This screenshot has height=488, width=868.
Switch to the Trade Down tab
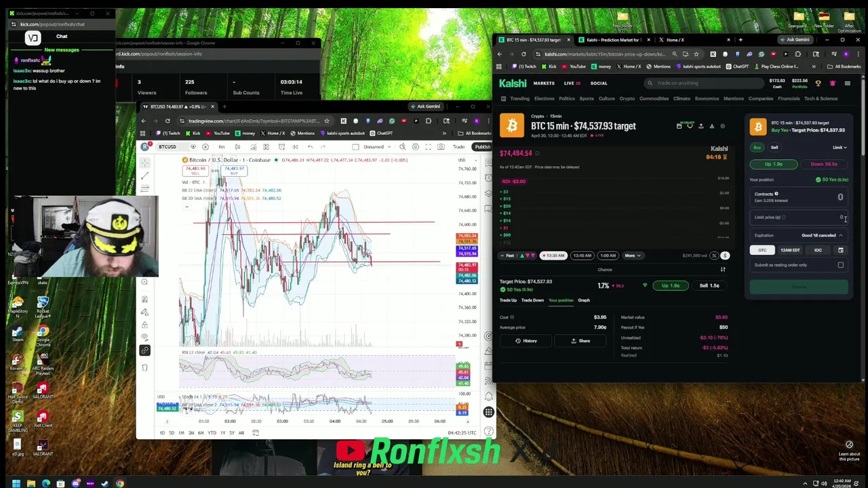(532, 300)
